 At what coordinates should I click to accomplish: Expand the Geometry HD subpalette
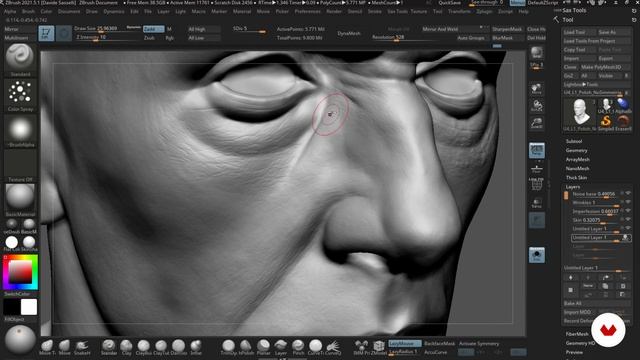tap(580, 343)
